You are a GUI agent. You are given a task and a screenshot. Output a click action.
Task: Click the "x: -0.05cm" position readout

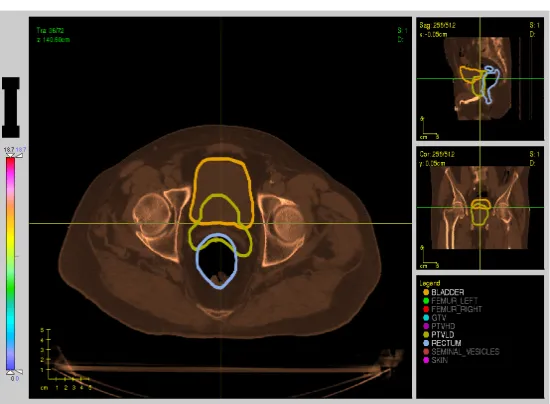pos(434,34)
